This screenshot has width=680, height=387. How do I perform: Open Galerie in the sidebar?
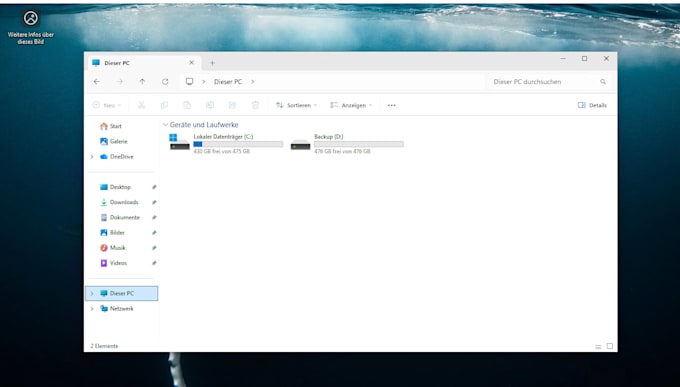point(114,141)
